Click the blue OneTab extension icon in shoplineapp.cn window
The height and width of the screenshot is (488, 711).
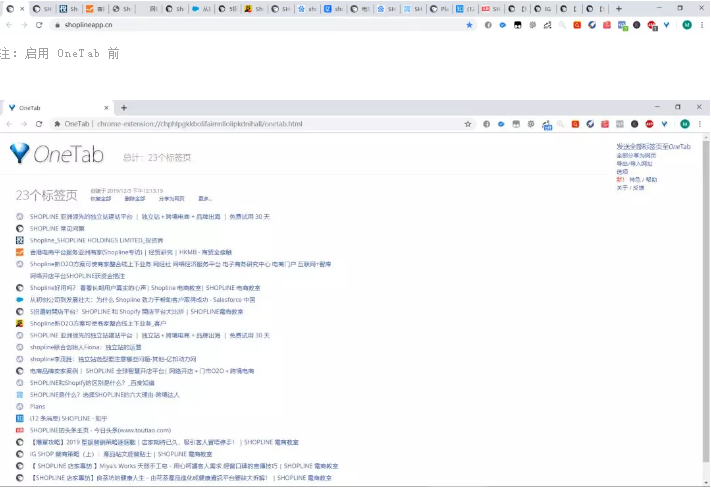click(x=666, y=25)
